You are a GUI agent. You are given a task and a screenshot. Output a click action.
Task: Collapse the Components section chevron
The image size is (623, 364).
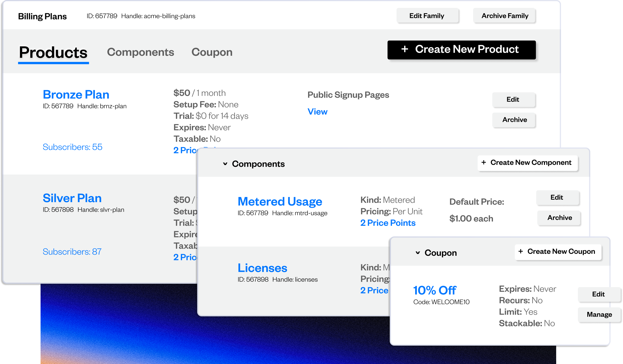click(225, 164)
